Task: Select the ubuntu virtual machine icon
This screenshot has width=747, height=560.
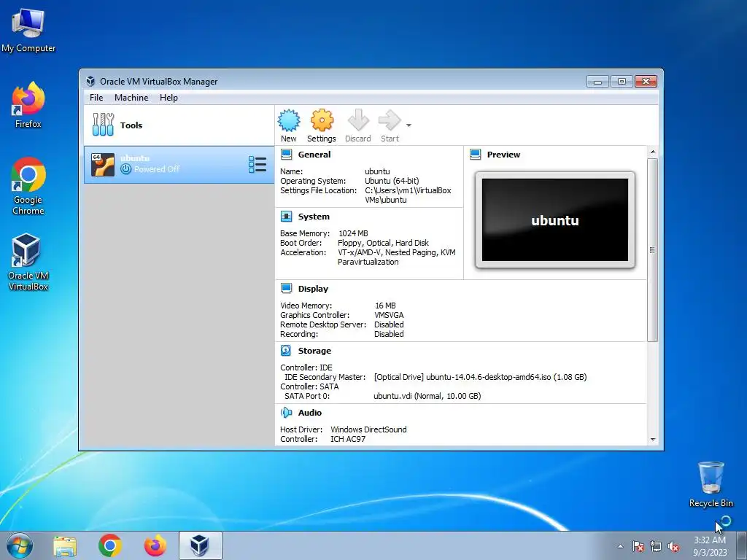Action: pos(103,165)
